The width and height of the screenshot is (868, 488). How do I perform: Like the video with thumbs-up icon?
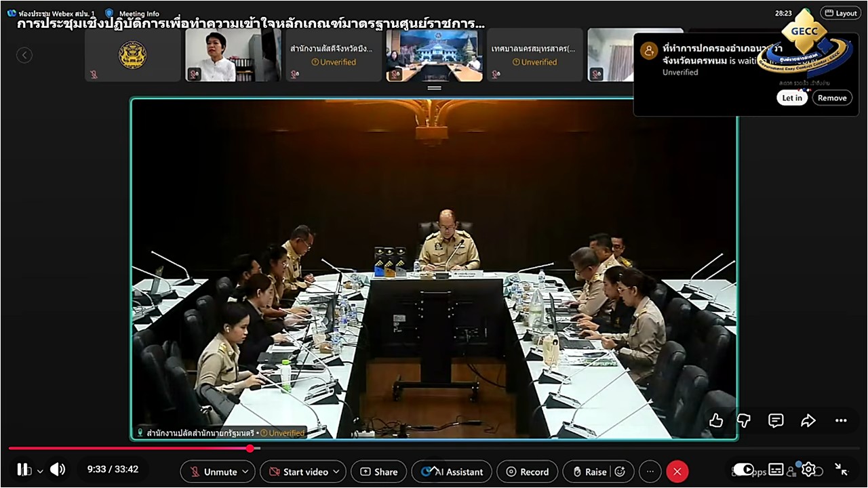tap(716, 420)
